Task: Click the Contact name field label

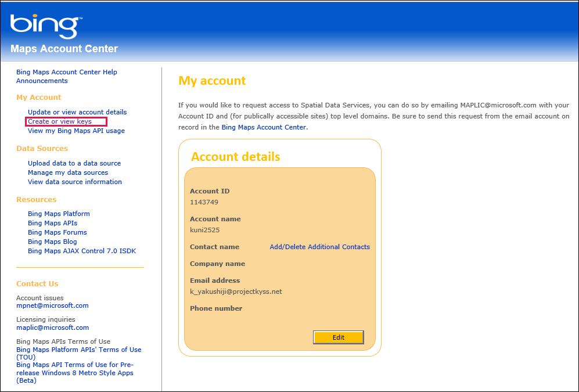Action: pos(214,247)
